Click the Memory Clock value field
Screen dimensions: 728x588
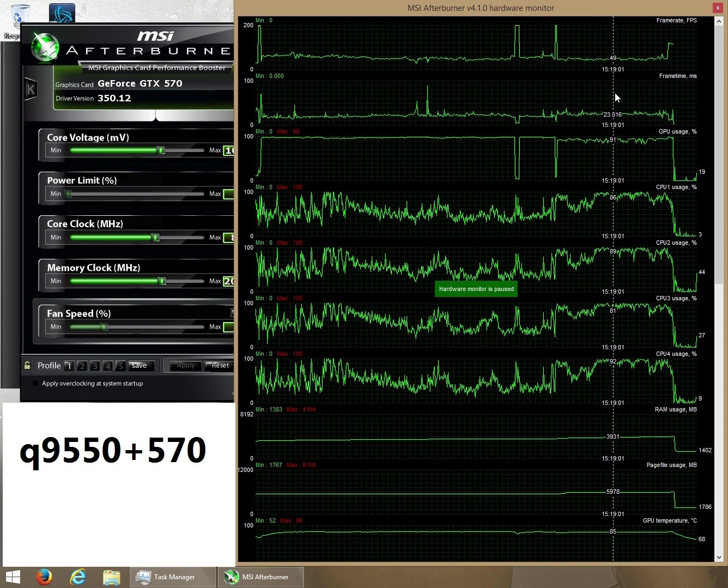tap(229, 281)
